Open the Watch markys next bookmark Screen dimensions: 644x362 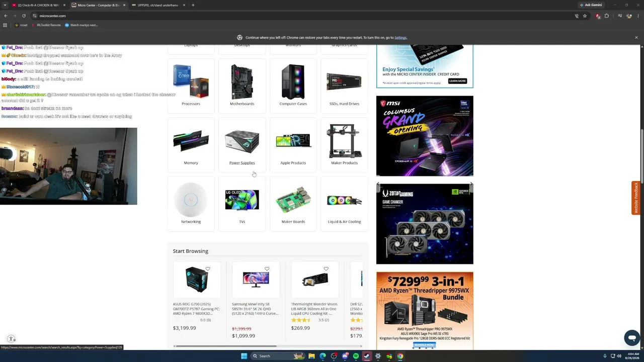point(81,25)
